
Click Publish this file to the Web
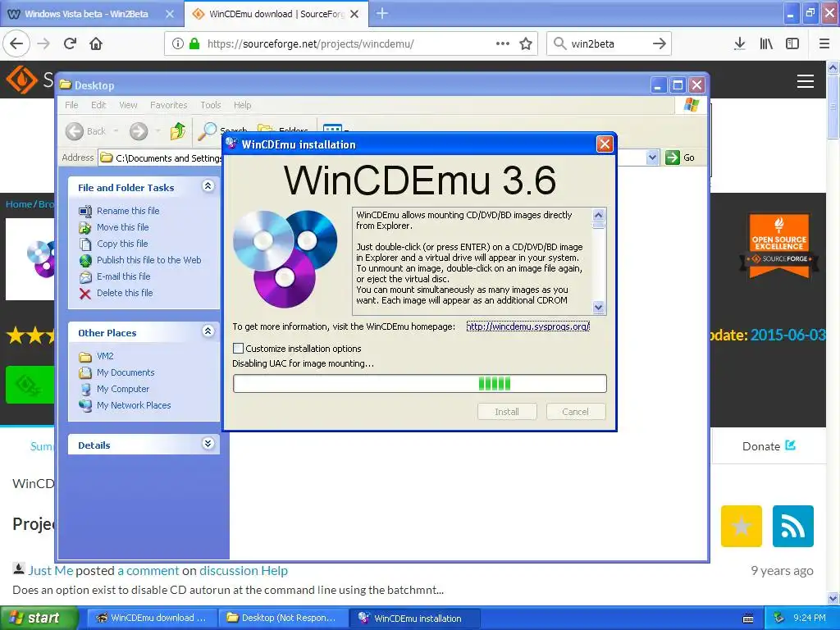coord(149,260)
